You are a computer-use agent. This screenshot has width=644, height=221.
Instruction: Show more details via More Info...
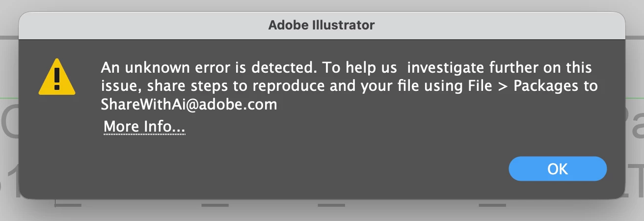(144, 127)
